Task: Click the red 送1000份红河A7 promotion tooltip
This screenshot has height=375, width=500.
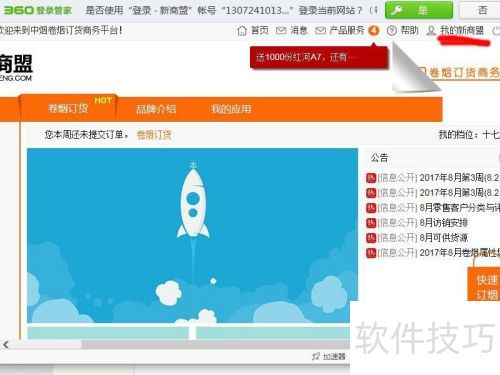Action: click(319, 57)
